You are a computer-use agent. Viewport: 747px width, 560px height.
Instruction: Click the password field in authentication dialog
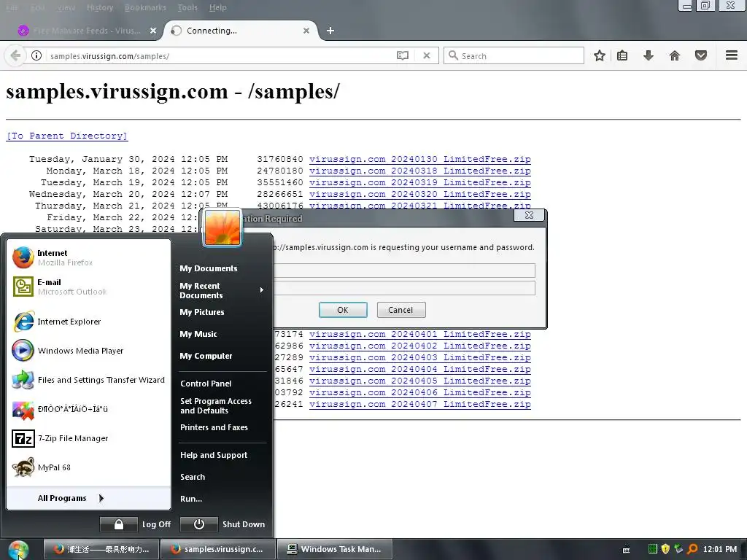tap(404, 288)
